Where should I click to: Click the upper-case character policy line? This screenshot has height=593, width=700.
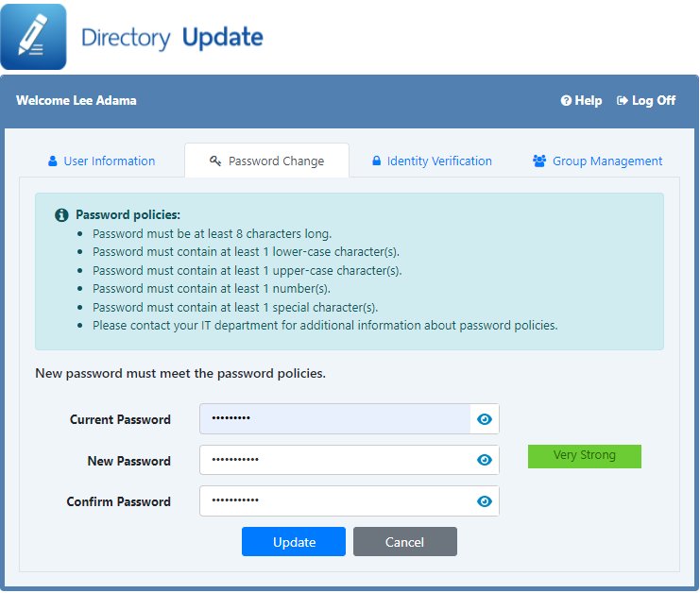tap(248, 271)
